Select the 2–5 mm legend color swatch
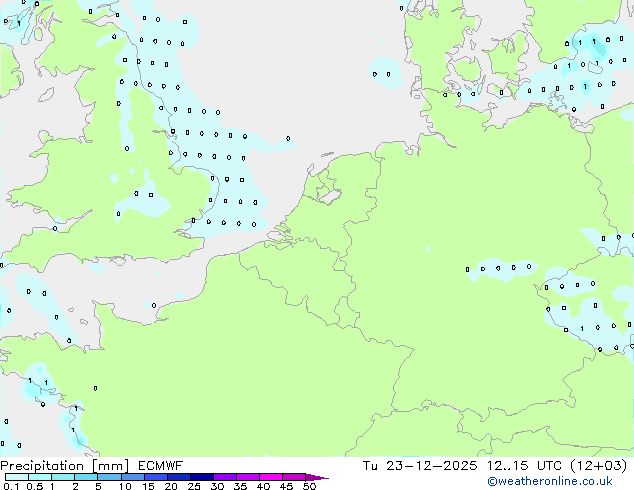The height and width of the screenshot is (490, 634). (x=86, y=477)
